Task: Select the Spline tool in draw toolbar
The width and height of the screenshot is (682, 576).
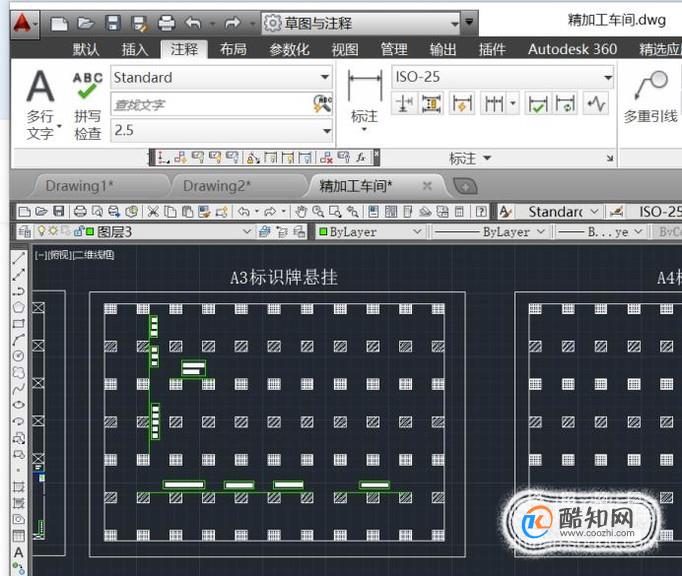Action: click(x=18, y=389)
